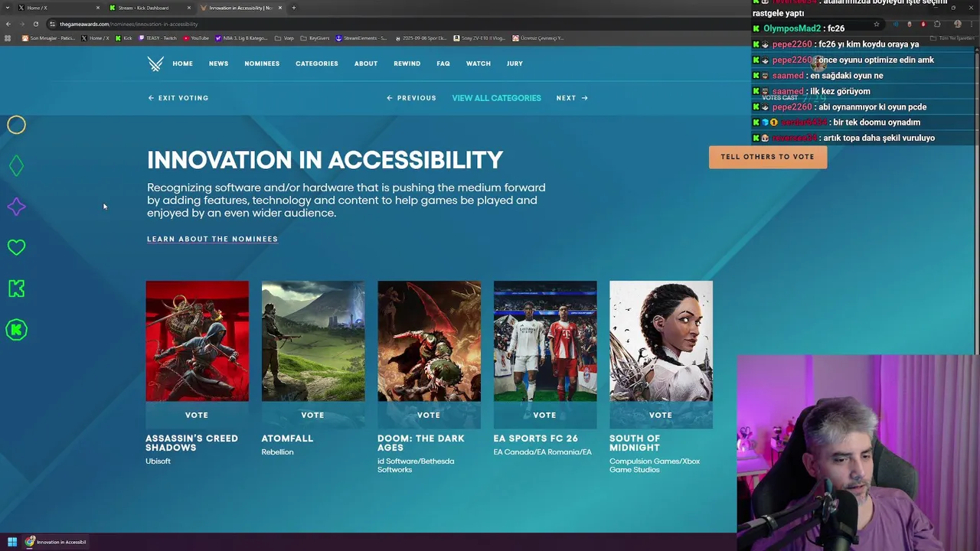Open the Vorp bookmark folder
Screen dimensions: 980x551
point(285,37)
